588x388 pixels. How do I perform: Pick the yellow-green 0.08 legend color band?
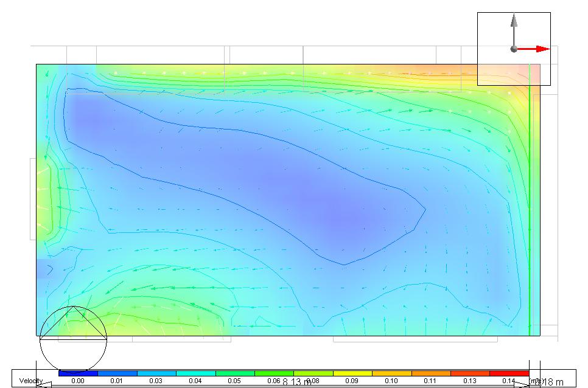(x=313, y=373)
